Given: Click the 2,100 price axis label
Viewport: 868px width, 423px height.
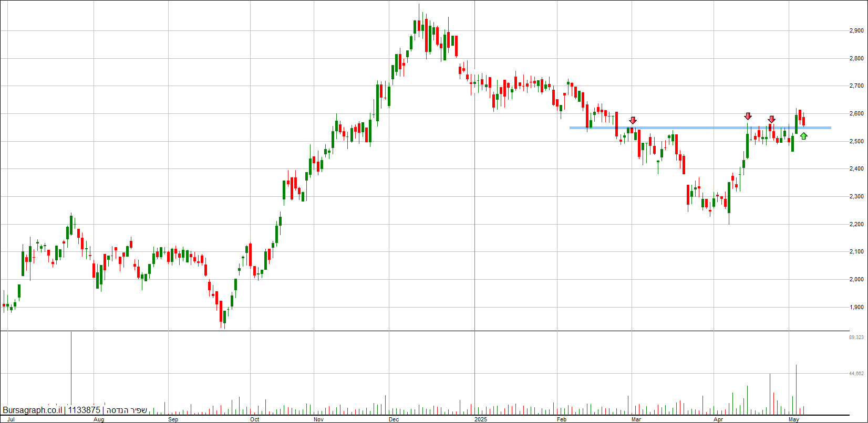Looking at the screenshot, I should tap(856, 251).
